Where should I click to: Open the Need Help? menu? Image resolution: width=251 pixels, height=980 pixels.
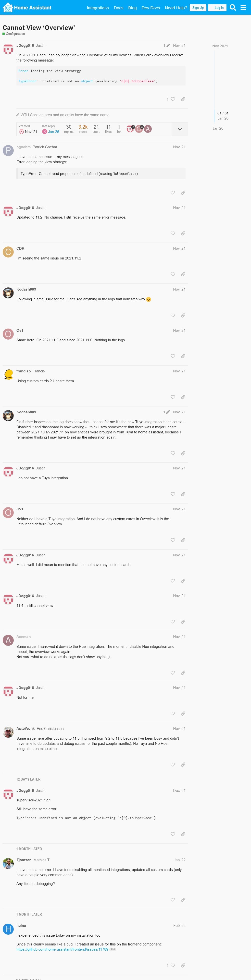click(176, 8)
